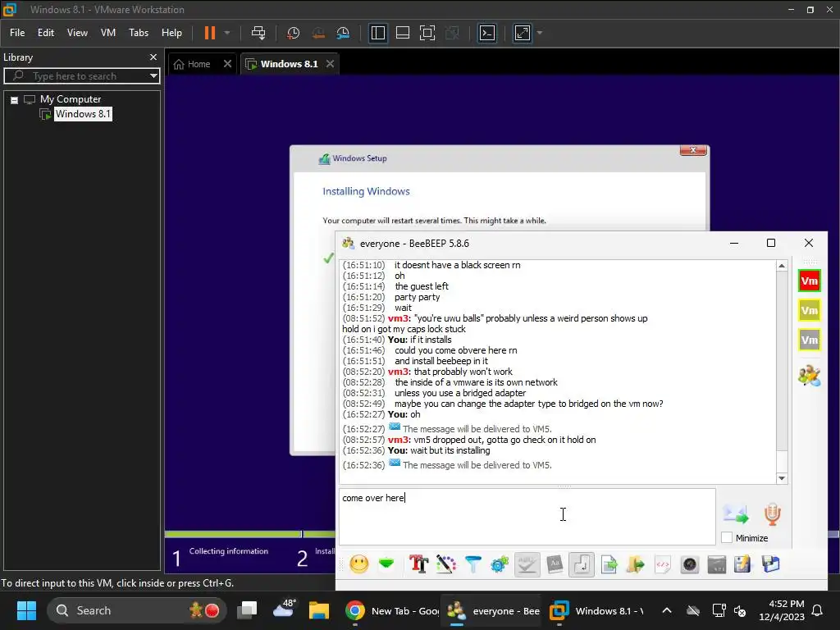Toggle the word completer dictionary icon

click(x=555, y=564)
